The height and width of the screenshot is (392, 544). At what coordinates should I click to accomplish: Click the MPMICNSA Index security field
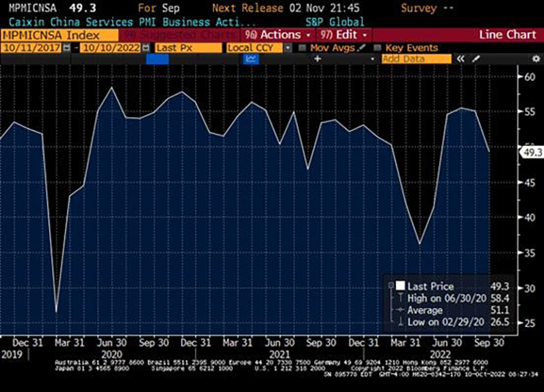pyautogui.click(x=60, y=35)
